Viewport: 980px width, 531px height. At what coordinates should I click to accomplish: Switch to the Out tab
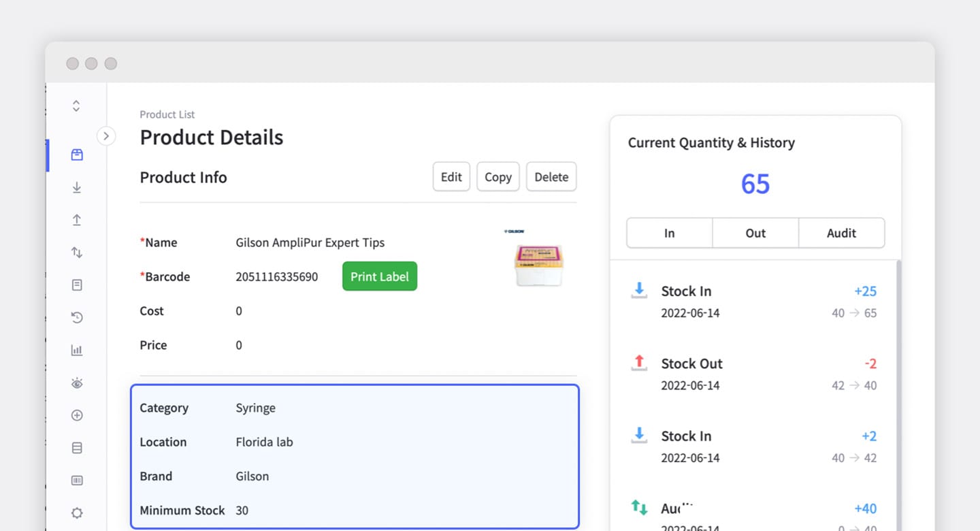[755, 233]
